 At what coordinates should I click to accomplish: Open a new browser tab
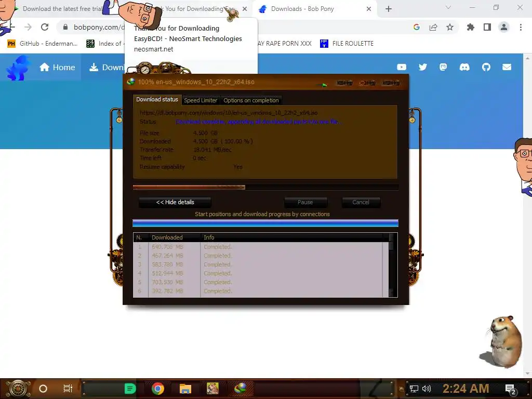coord(389,9)
